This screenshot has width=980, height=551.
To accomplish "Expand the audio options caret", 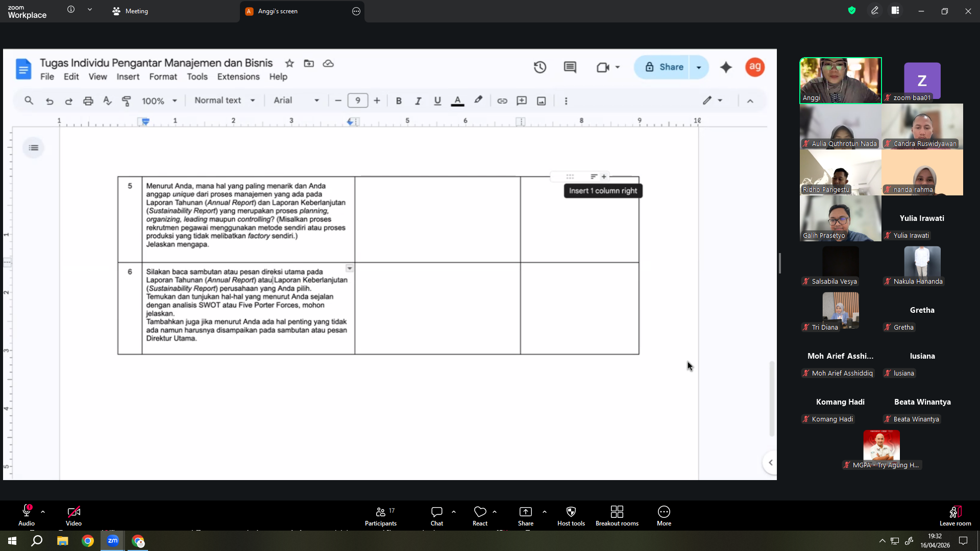I will pyautogui.click(x=43, y=511).
